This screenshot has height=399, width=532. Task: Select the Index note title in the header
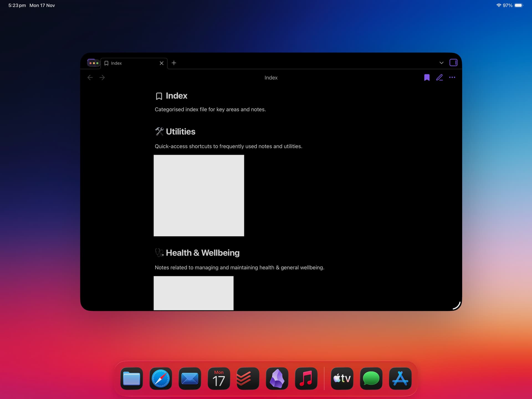271,78
